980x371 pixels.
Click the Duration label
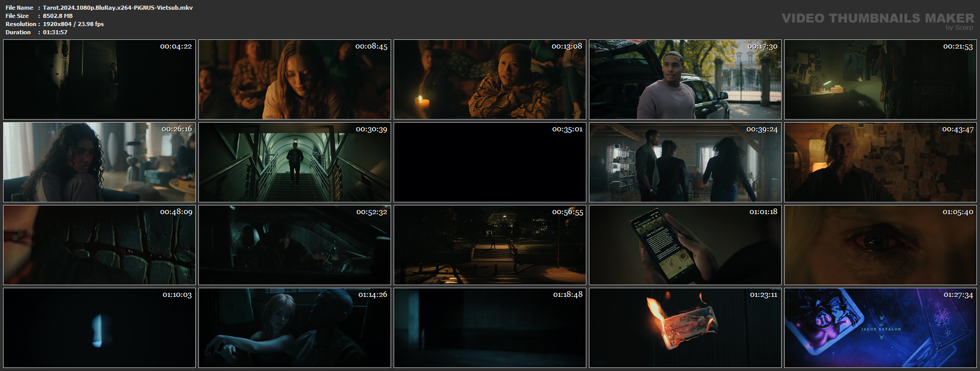(x=18, y=32)
